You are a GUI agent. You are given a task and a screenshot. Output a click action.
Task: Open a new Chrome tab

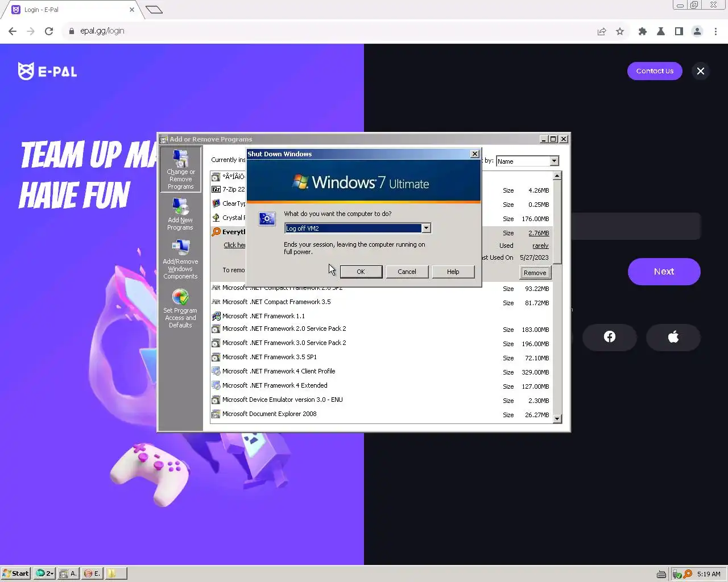click(154, 10)
